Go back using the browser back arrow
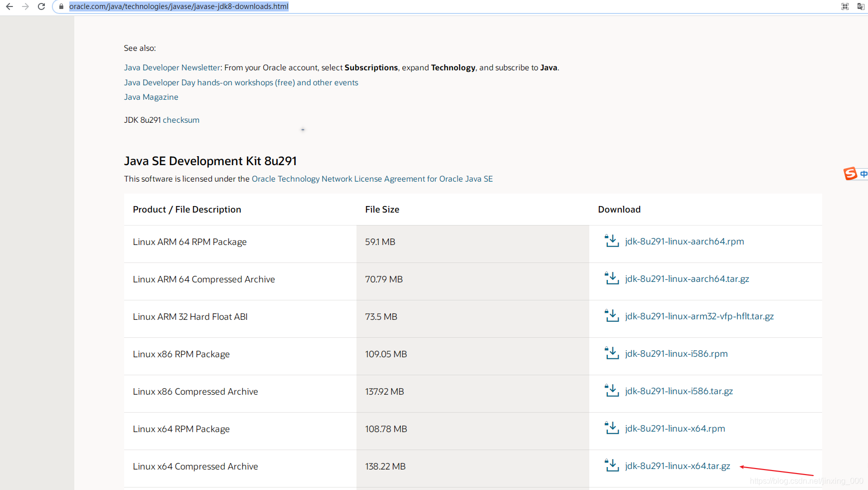Screen dimensions: 868x490 (9, 6)
